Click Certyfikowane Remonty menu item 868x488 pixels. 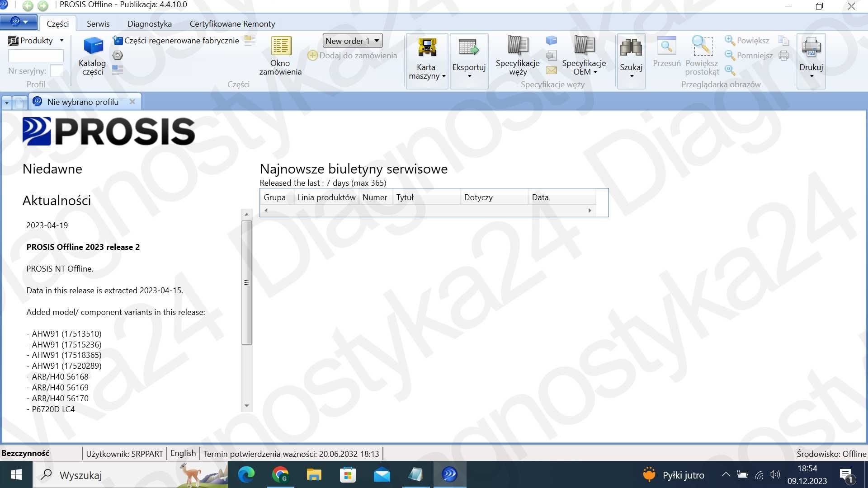tap(232, 23)
